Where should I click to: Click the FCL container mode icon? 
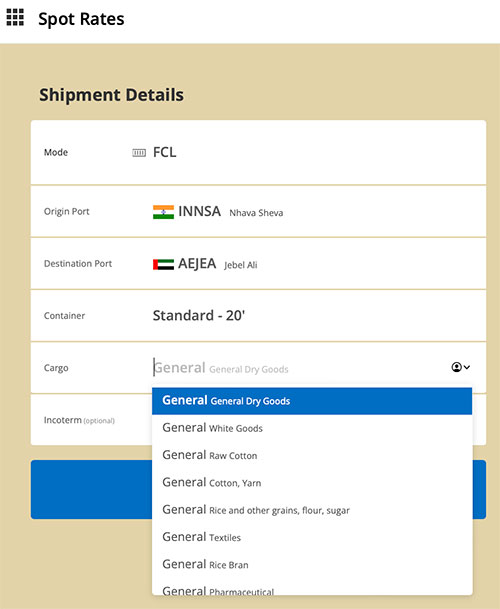(x=139, y=153)
